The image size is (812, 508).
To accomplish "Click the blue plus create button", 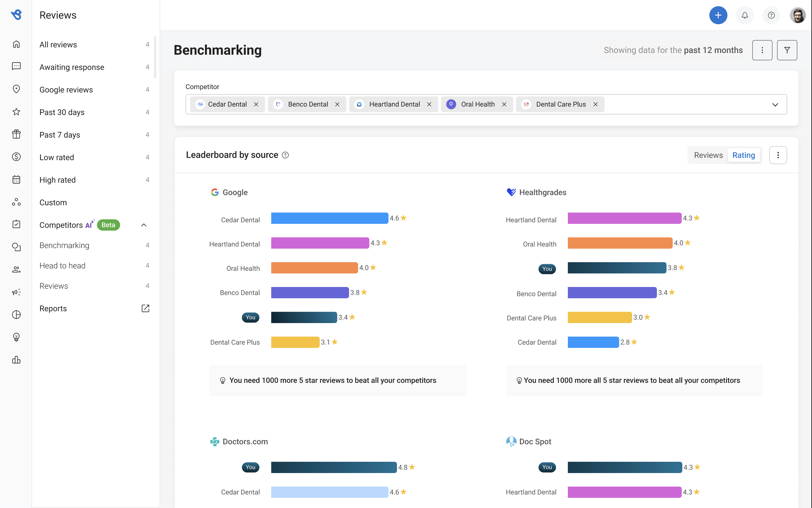I will point(718,15).
